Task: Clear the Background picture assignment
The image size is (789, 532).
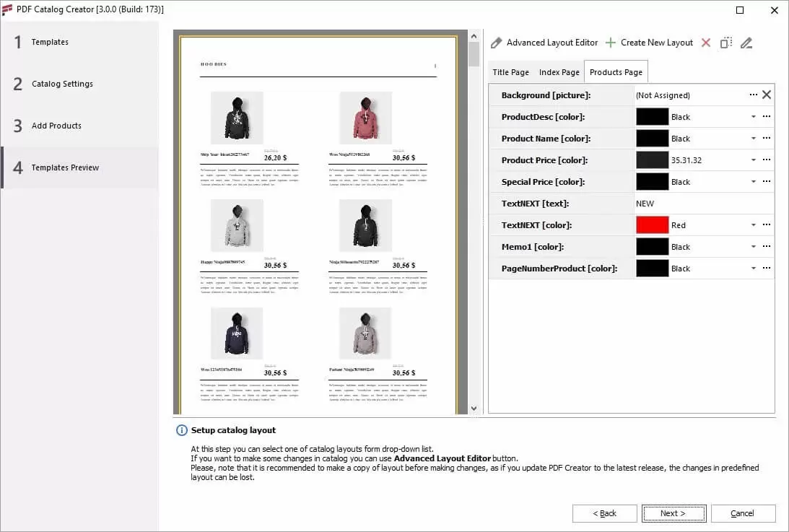Action: (x=767, y=95)
